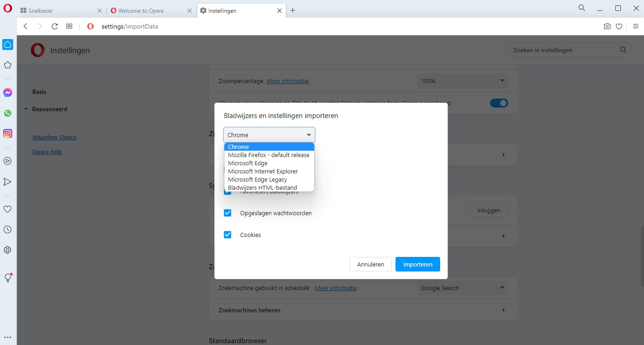Click the tab search magnifier icon
Viewport: 644px width, 345px height.
pos(582,8)
